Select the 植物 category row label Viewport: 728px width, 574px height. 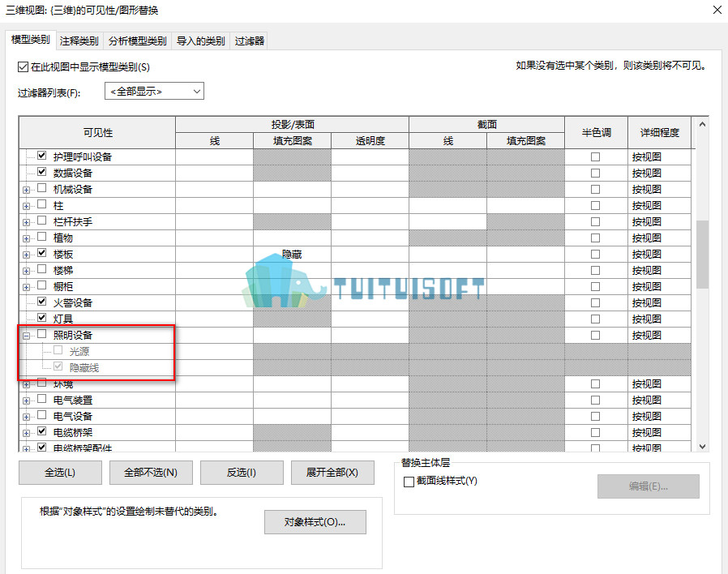coord(63,238)
